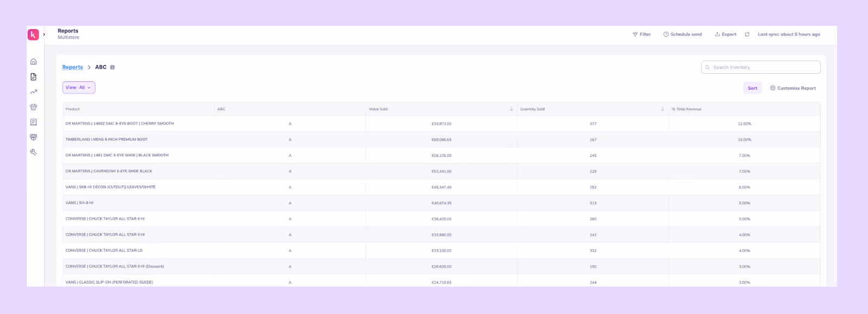
Task: Click value €36,400.00 cell
Action: click(442, 219)
